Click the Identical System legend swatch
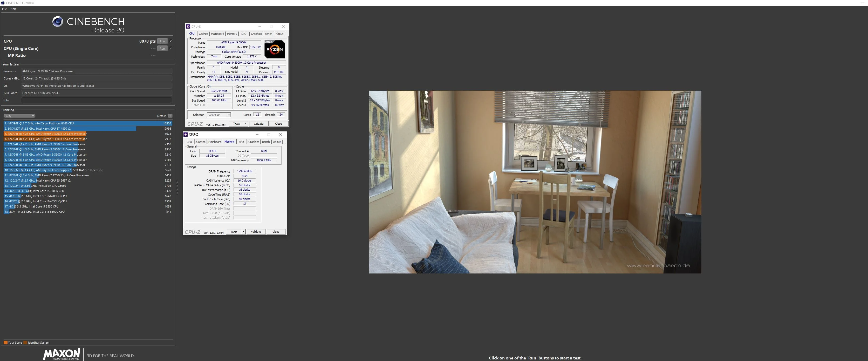This screenshot has height=361, width=868. [25, 343]
